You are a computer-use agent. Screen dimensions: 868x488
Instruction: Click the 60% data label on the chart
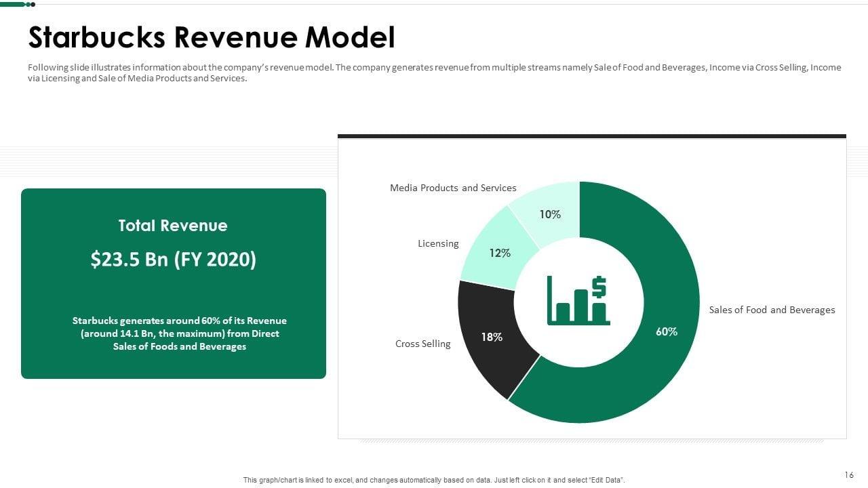pos(666,331)
